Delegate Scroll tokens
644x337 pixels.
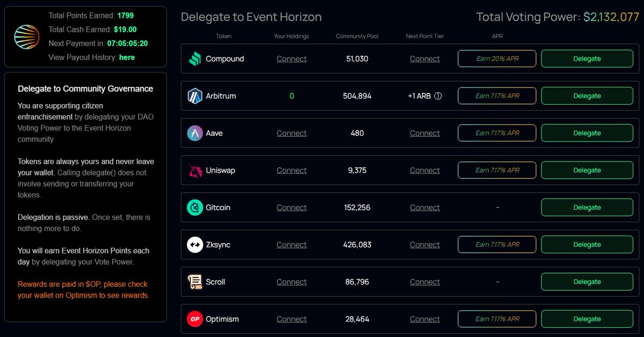[x=587, y=282]
